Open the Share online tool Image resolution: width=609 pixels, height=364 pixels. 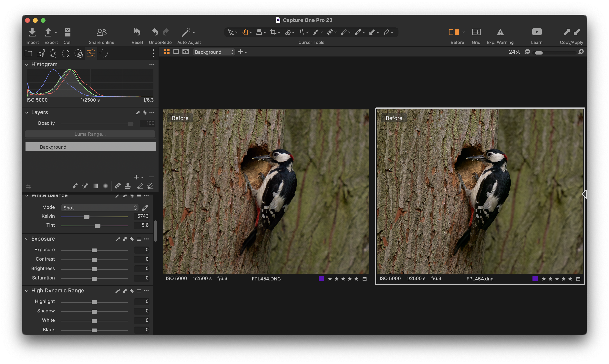pos(101,32)
